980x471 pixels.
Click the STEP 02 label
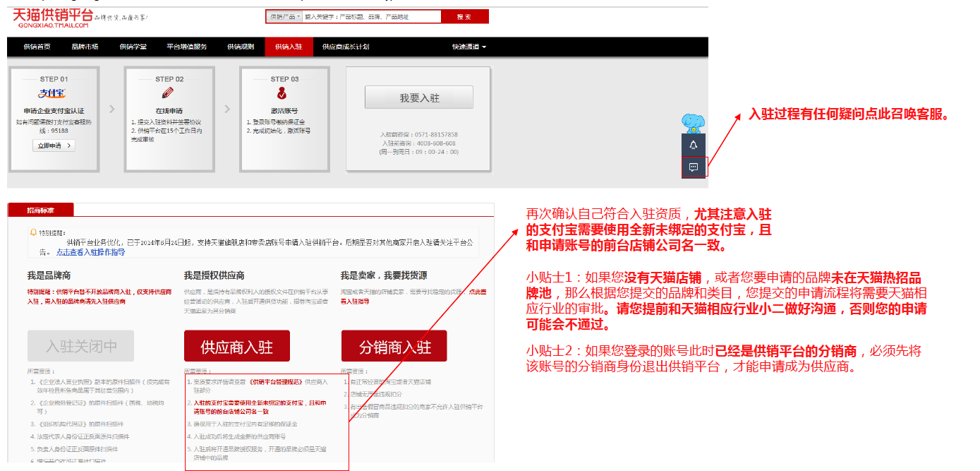[169, 79]
